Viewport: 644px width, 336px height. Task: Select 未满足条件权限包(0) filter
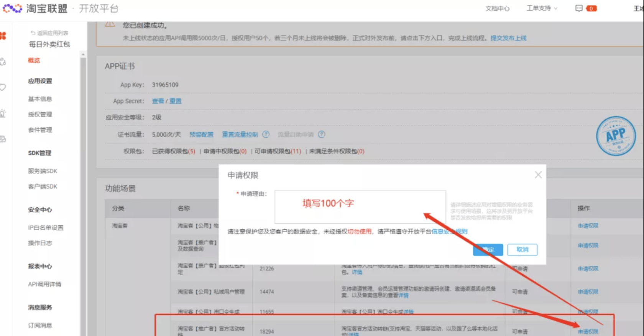337,151
